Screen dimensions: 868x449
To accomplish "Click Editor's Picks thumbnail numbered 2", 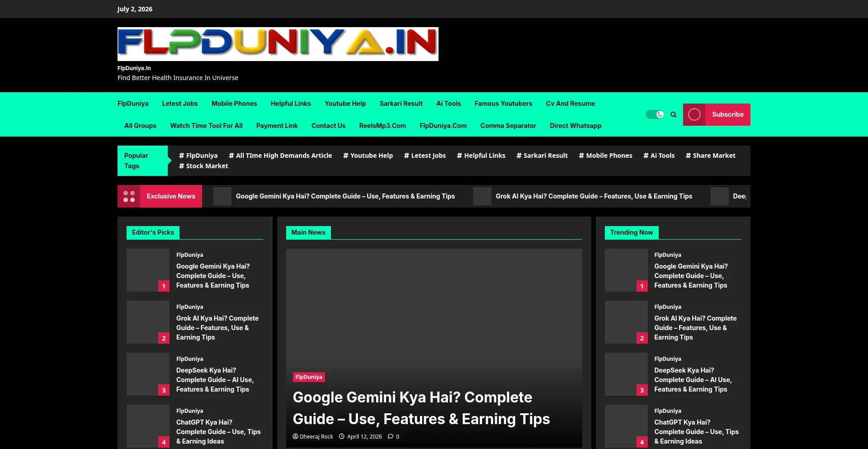I will coord(148,322).
